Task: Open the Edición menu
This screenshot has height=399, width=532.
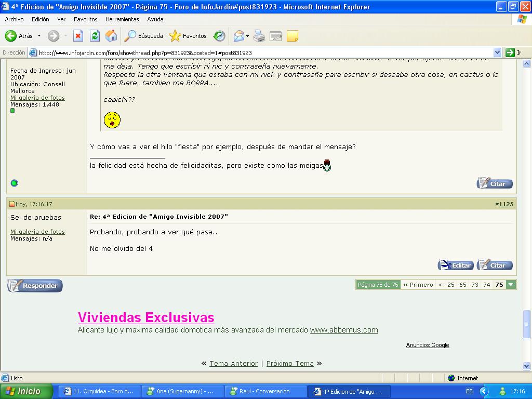Action: 41,19
